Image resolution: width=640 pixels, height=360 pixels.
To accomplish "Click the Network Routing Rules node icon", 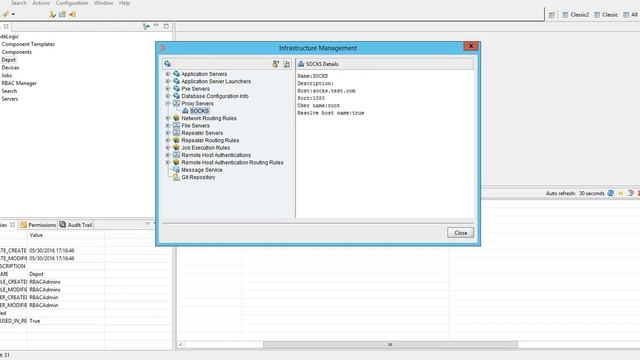I will [x=176, y=118].
